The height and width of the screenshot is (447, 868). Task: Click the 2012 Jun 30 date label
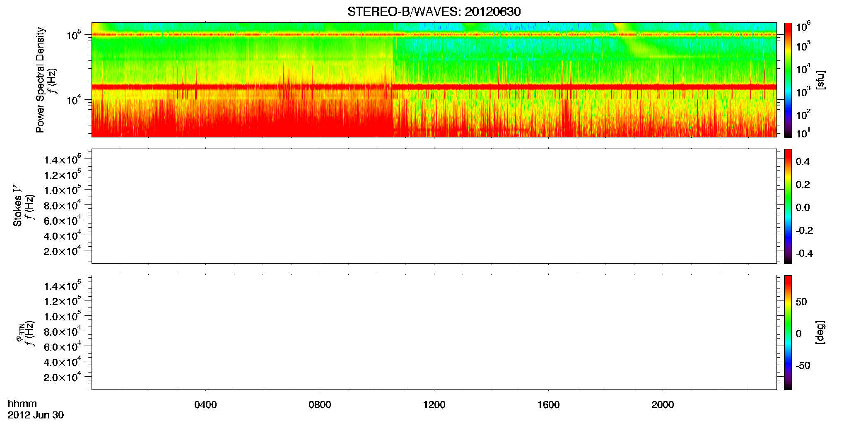(36, 415)
